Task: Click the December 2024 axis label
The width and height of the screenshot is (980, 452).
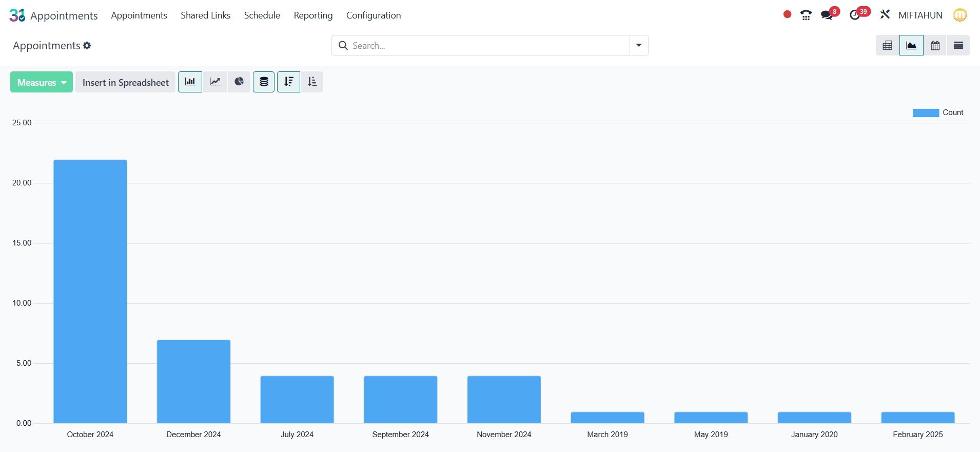Action: tap(193, 435)
